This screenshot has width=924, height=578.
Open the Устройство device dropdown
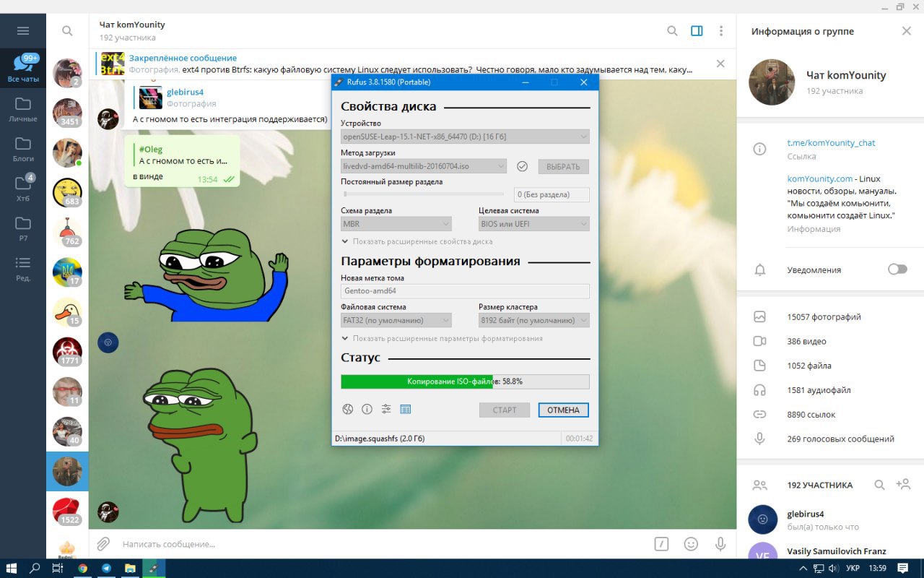(465, 137)
